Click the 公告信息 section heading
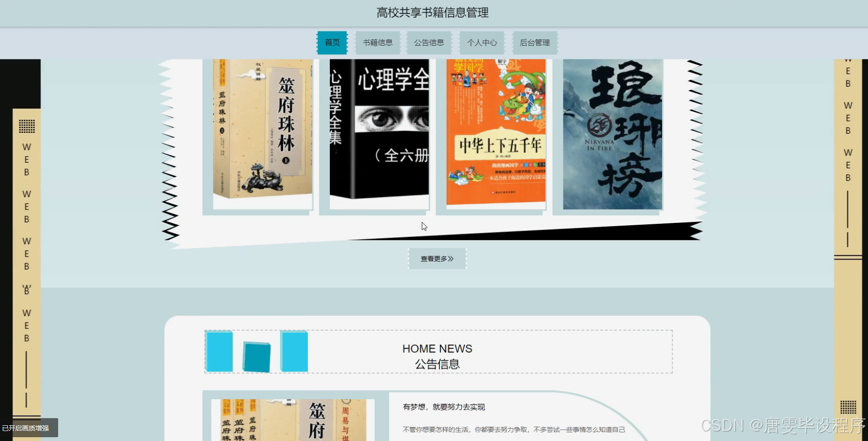Image resolution: width=868 pixels, height=441 pixels. pyautogui.click(x=437, y=364)
